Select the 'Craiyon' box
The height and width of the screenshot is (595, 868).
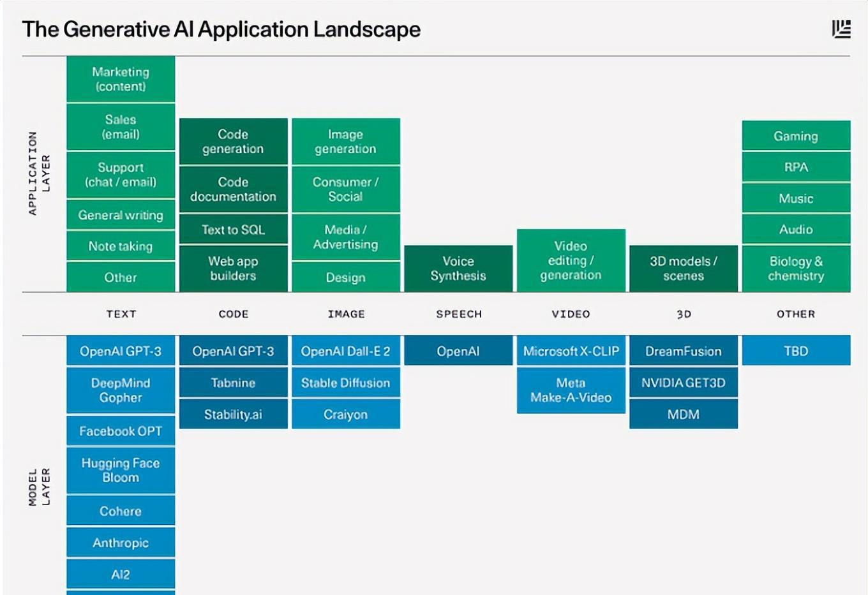[346, 414]
